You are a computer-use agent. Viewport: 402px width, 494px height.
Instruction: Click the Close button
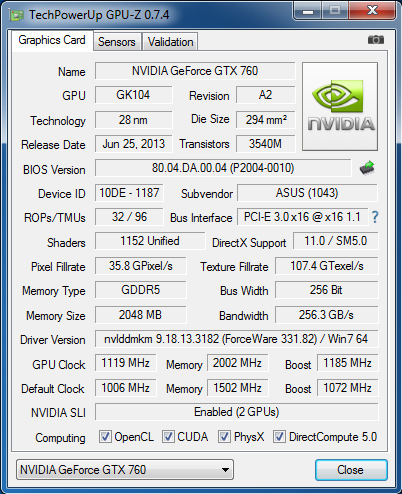[x=351, y=470]
